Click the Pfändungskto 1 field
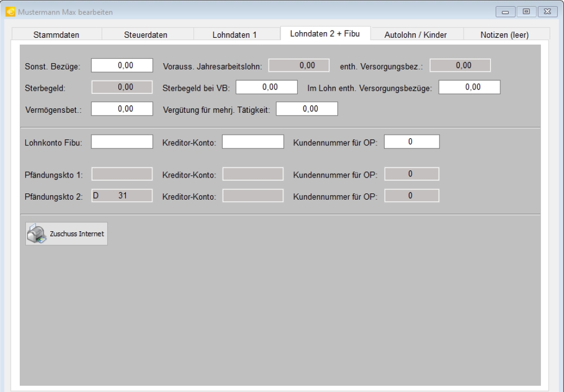 point(122,174)
